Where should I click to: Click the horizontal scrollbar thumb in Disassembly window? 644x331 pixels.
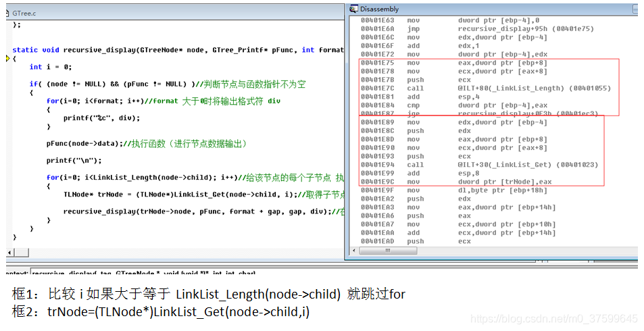tap(387, 250)
